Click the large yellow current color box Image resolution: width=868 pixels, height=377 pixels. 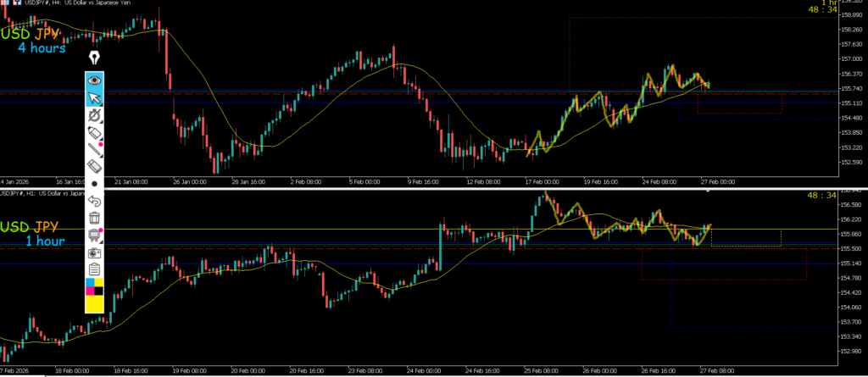tap(95, 304)
